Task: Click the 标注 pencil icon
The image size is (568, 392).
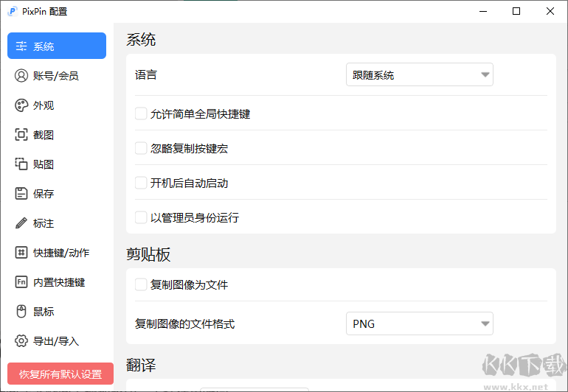Action: pos(21,223)
